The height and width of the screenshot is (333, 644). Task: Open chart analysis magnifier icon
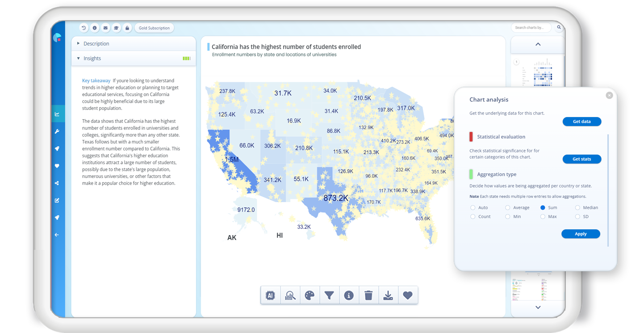[x=290, y=295]
